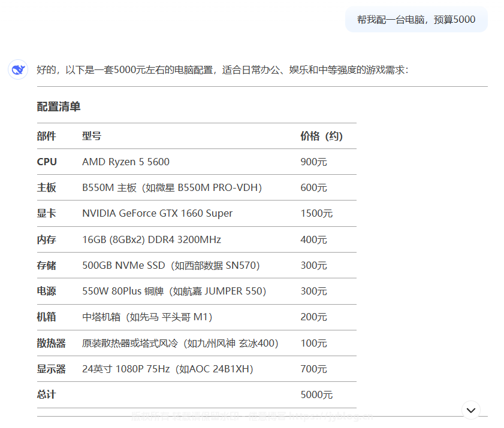Click the '主板' row label

tap(47, 187)
